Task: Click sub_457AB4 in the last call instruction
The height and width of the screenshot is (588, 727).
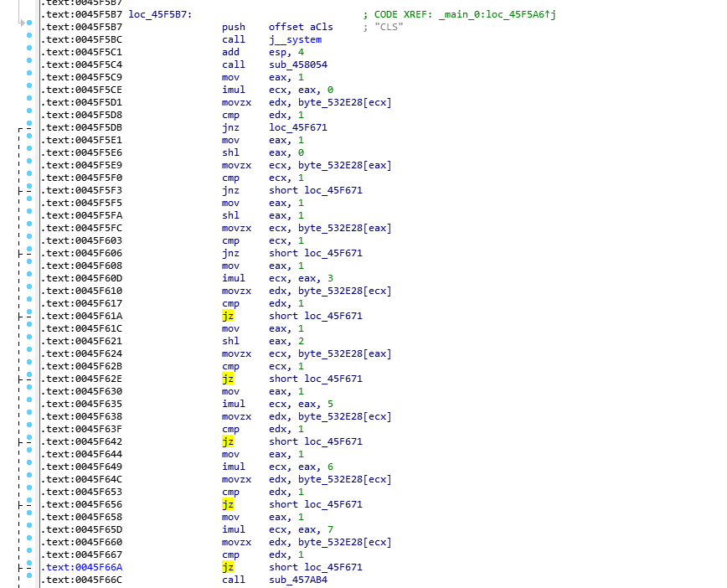Action: click(297, 580)
